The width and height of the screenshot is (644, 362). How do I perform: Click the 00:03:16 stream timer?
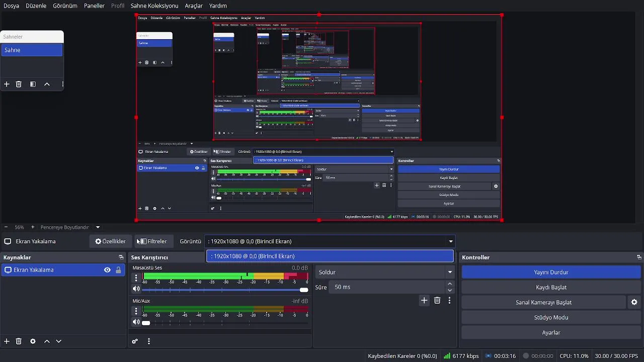501,356
